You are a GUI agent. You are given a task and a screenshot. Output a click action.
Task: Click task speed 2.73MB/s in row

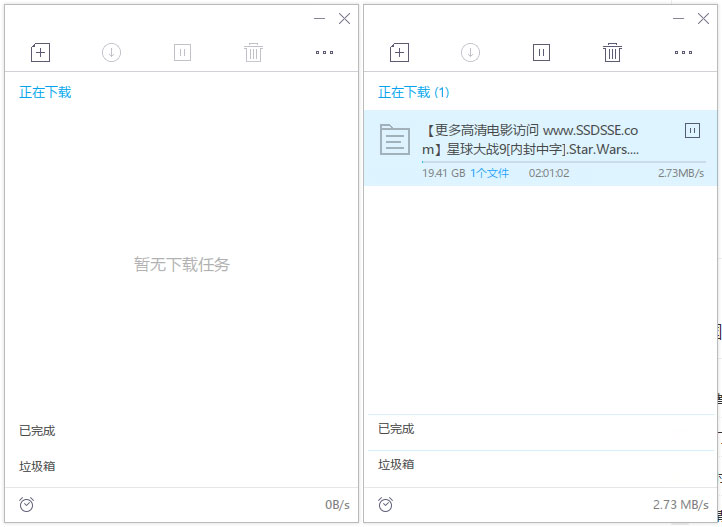tap(681, 174)
